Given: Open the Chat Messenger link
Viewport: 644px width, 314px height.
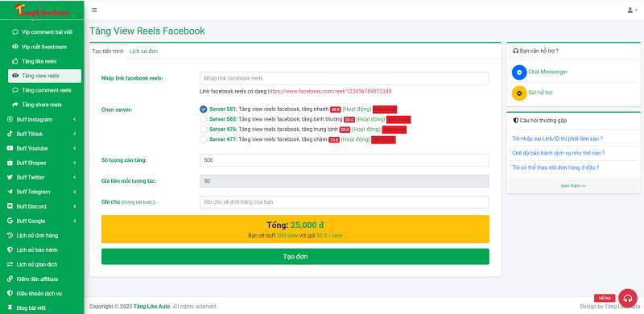Looking at the screenshot, I should pos(547,72).
